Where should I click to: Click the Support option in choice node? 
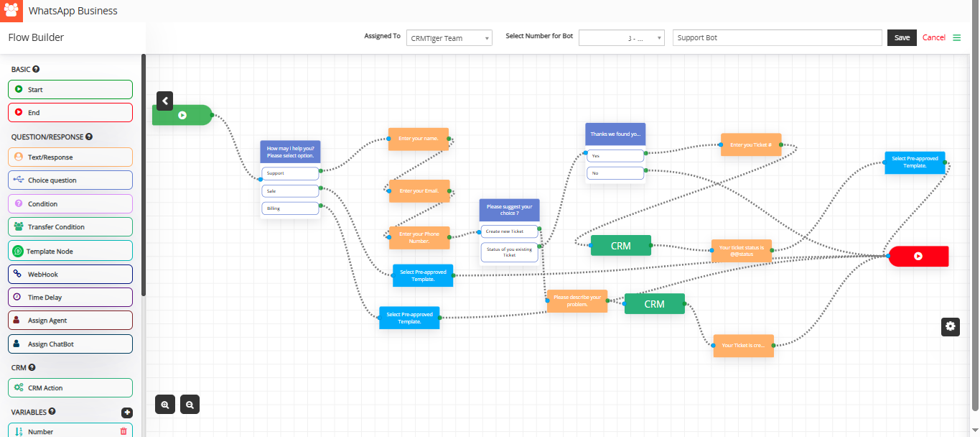pos(290,173)
